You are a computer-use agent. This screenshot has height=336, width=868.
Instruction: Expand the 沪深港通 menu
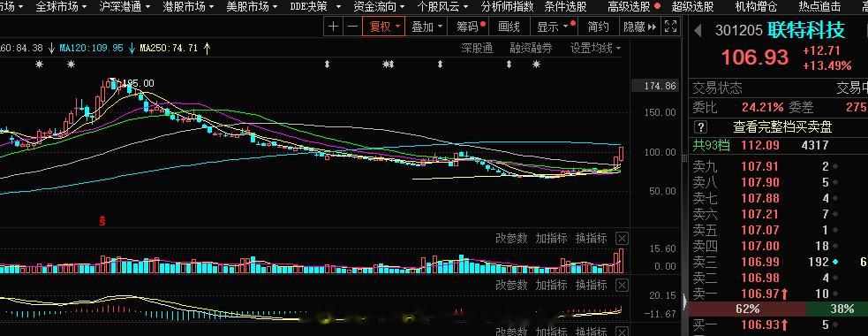125,7
